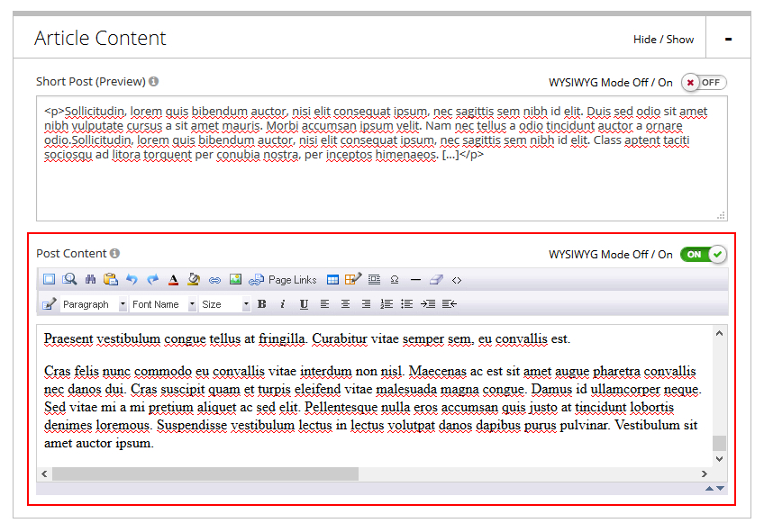Collapse Article Content with minus button
This screenshot has height=532, width=764.
click(x=728, y=39)
